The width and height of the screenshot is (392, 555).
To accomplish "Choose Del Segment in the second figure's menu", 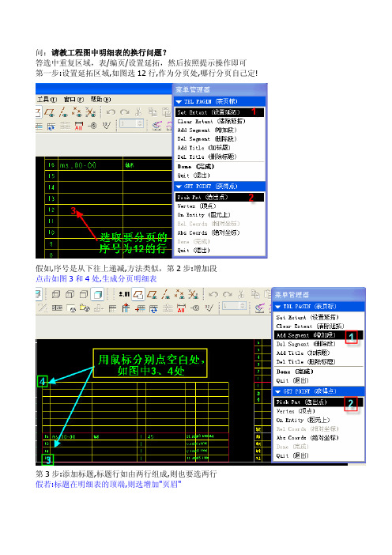I will 306,344.
